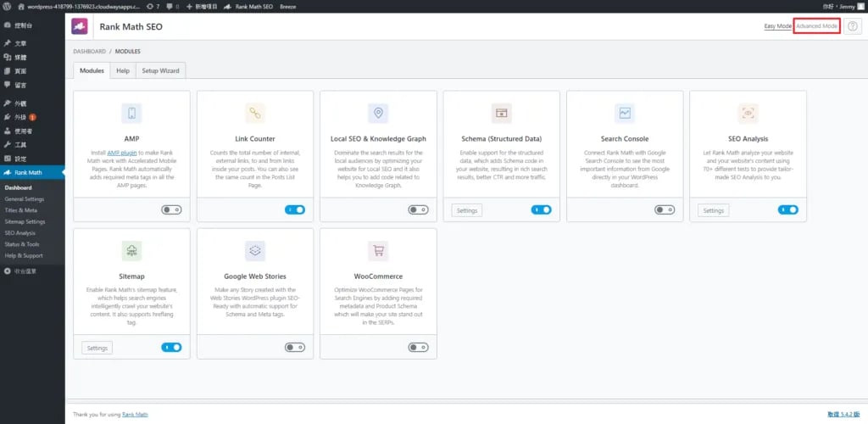
Task: Toggle the AMP module switch
Action: [171, 209]
